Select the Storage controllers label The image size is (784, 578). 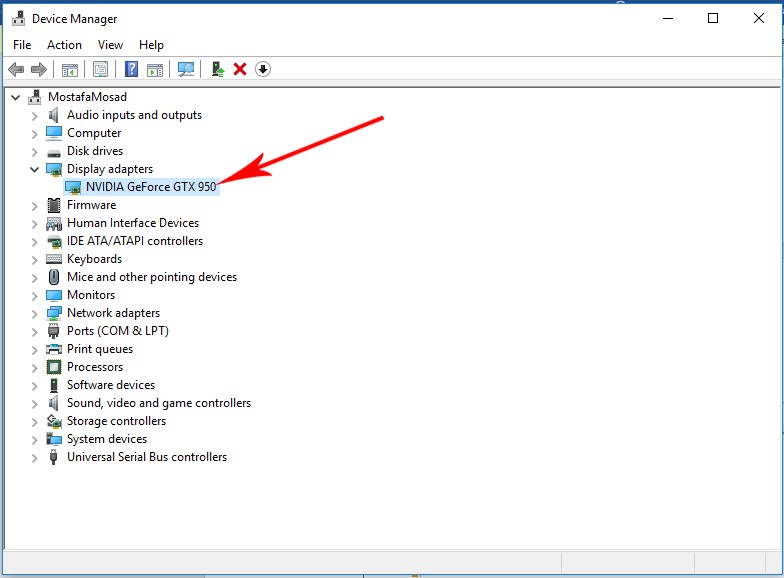(116, 421)
